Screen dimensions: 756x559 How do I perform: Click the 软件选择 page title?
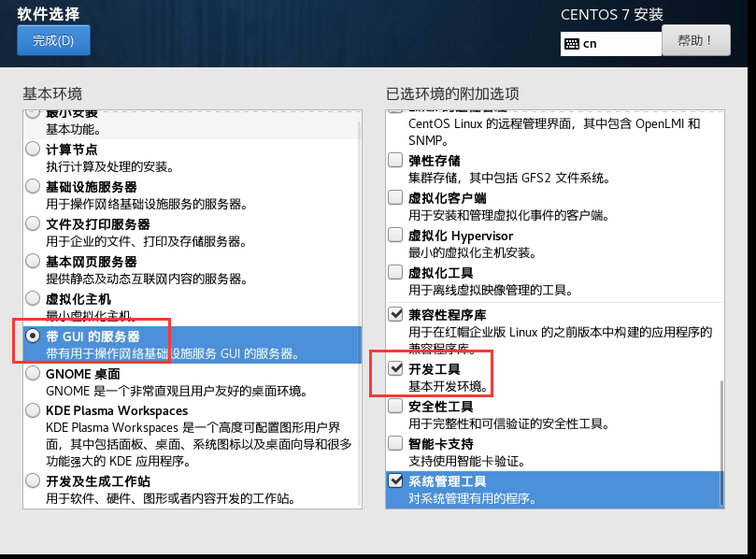tap(49, 14)
